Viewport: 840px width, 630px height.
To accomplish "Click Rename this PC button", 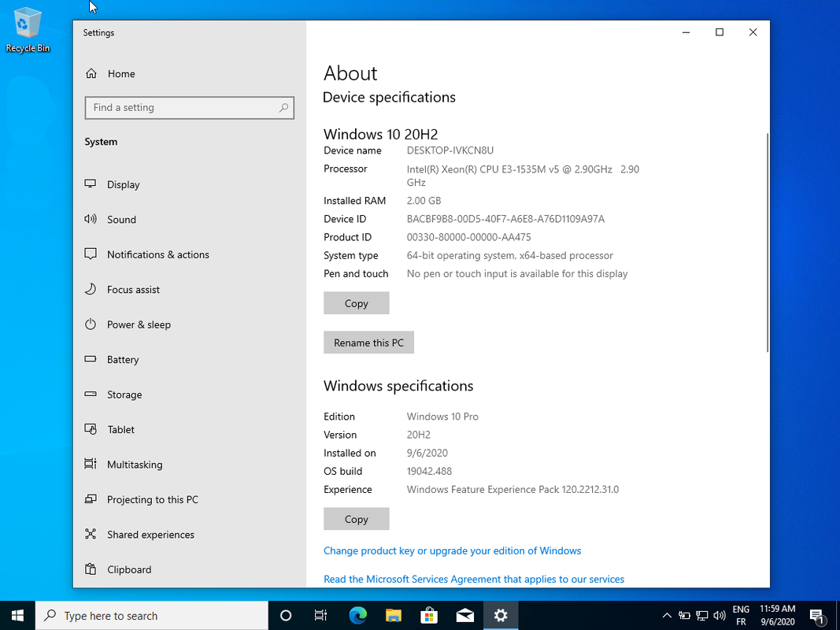I will [368, 343].
